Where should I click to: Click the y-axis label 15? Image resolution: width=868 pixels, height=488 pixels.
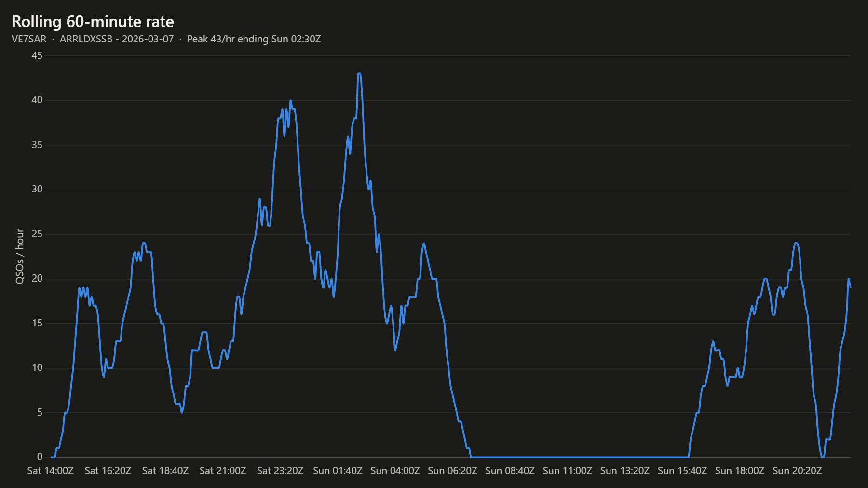point(37,323)
